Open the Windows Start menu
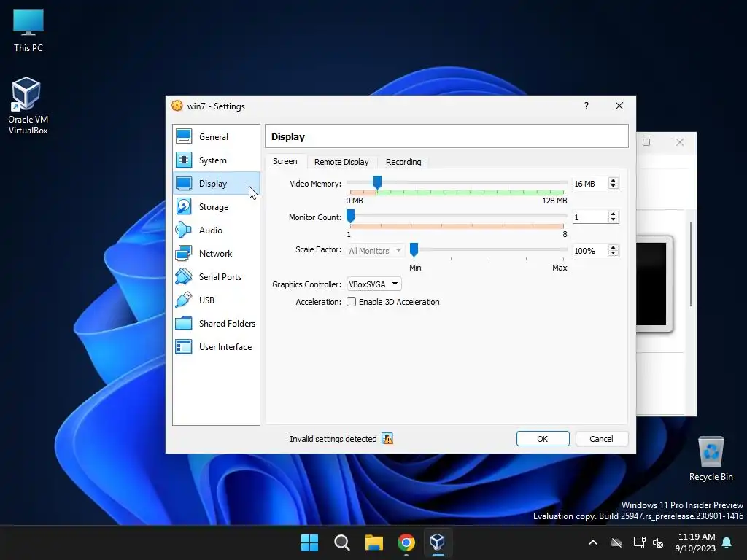Image resolution: width=747 pixels, height=560 pixels. [x=309, y=542]
